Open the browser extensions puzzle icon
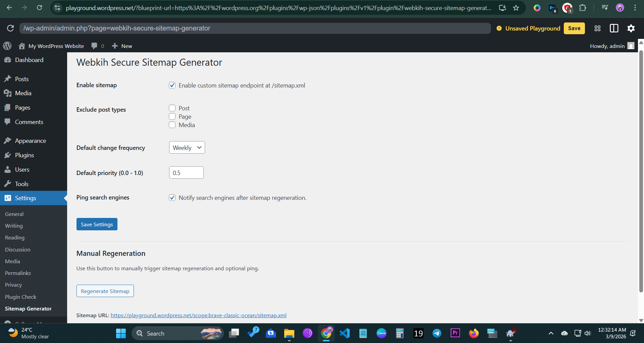644x343 pixels. (x=583, y=8)
